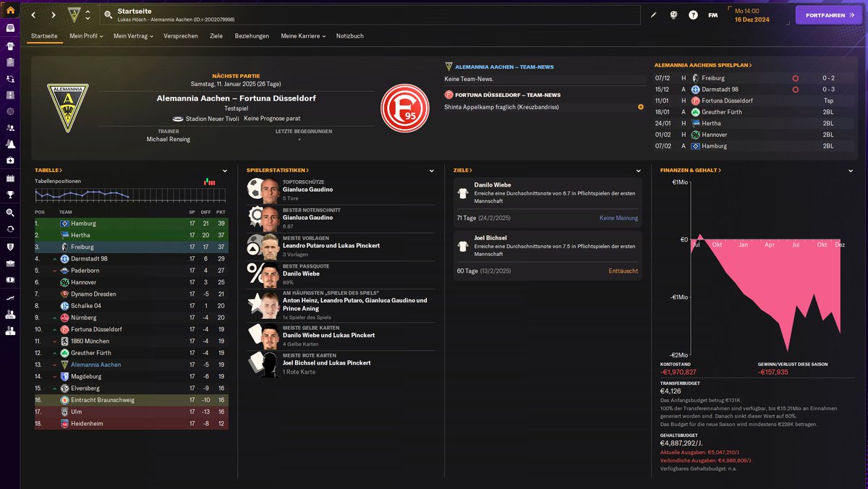The image size is (868, 489).
Task: Switch to the Notizbuch tab
Action: (x=350, y=35)
